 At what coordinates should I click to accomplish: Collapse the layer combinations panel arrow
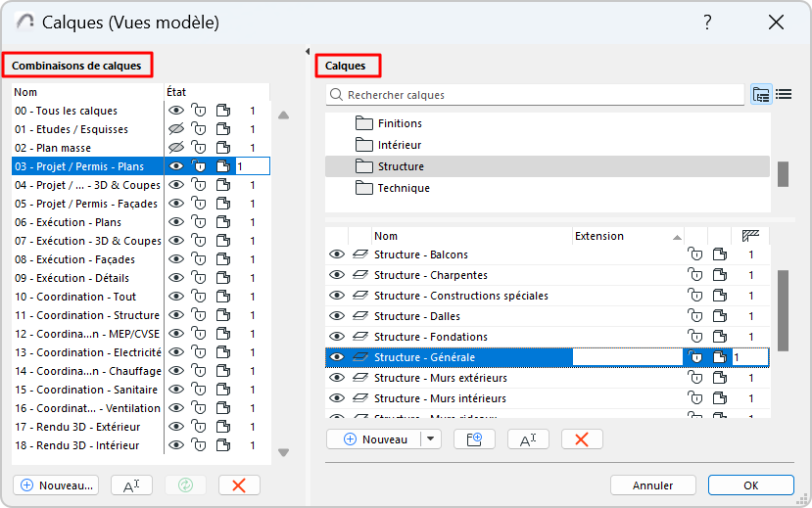click(308, 52)
